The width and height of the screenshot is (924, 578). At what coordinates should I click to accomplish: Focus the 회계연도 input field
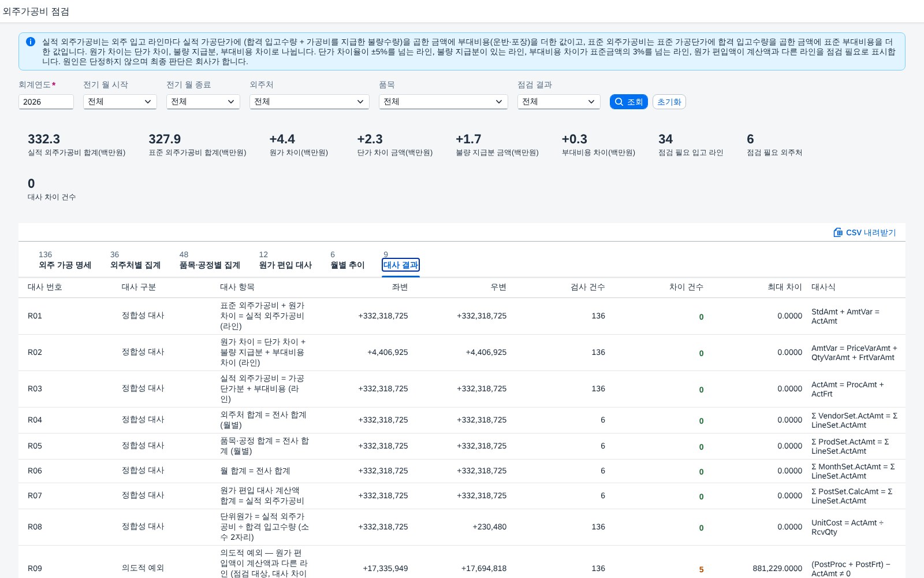(x=46, y=102)
